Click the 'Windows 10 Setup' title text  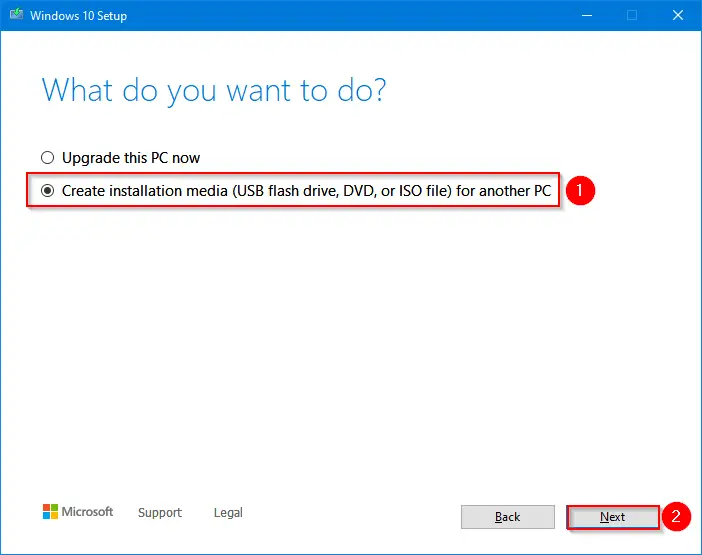pyautogui.click(x=78, y=16)
